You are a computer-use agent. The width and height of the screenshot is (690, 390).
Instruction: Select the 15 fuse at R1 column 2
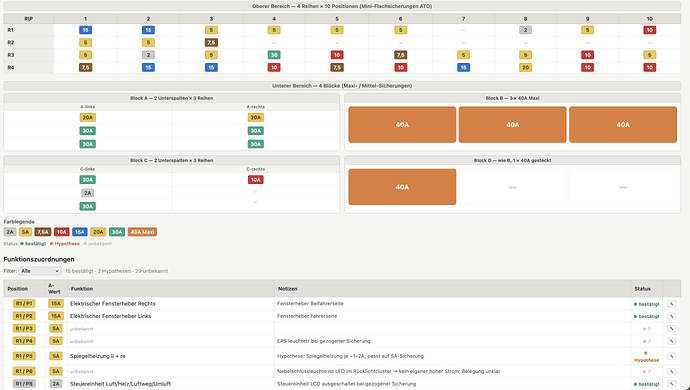[x=148, y=30]
